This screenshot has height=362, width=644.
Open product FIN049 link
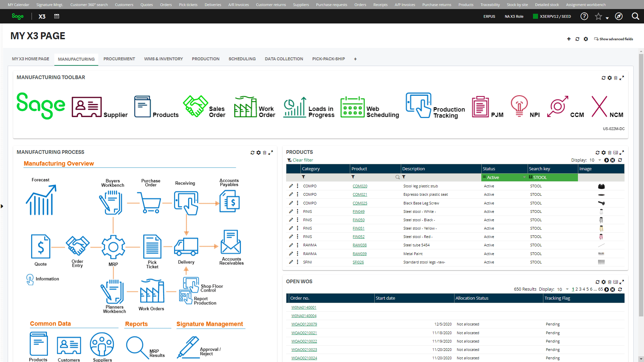(x=358, y=211)
